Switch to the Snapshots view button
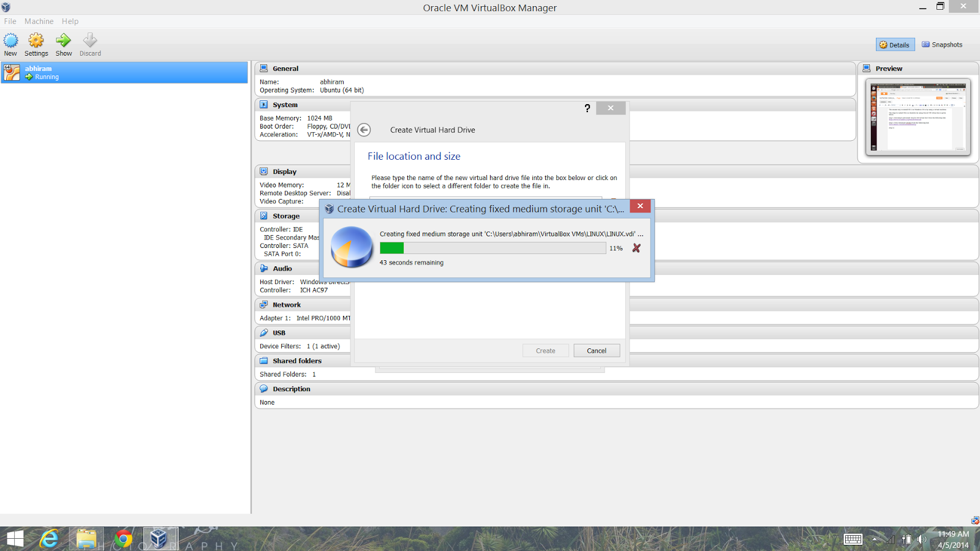 pyautogui.click(x=942, y=45)
